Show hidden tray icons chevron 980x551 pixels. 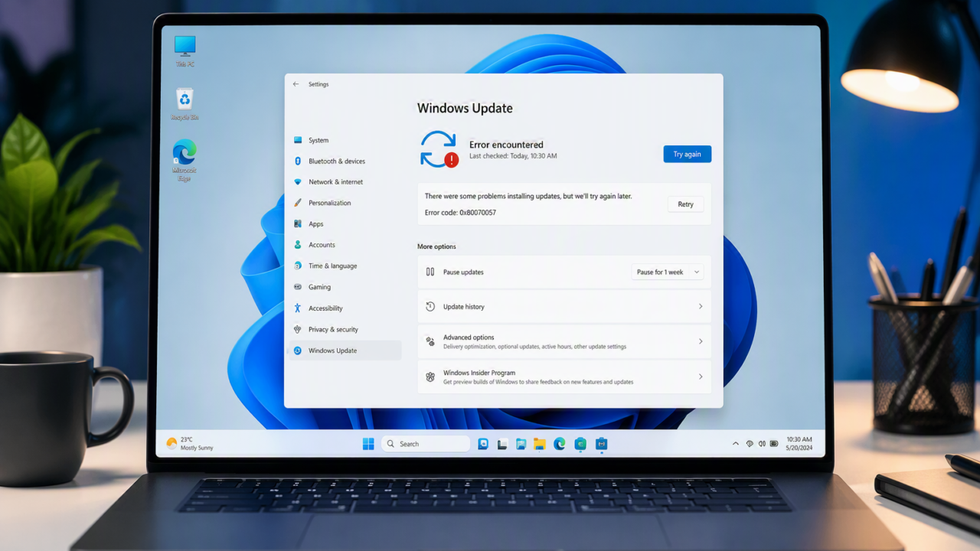pyautogui.click(x=736, y=444)
